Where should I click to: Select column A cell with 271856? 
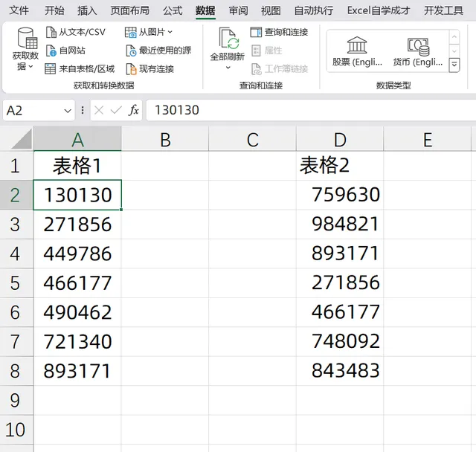[77, 225]
